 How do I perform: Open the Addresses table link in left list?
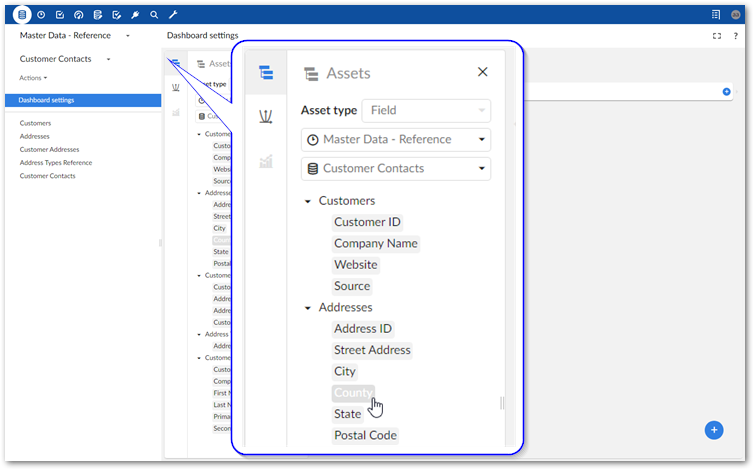(x=35, y=136)
